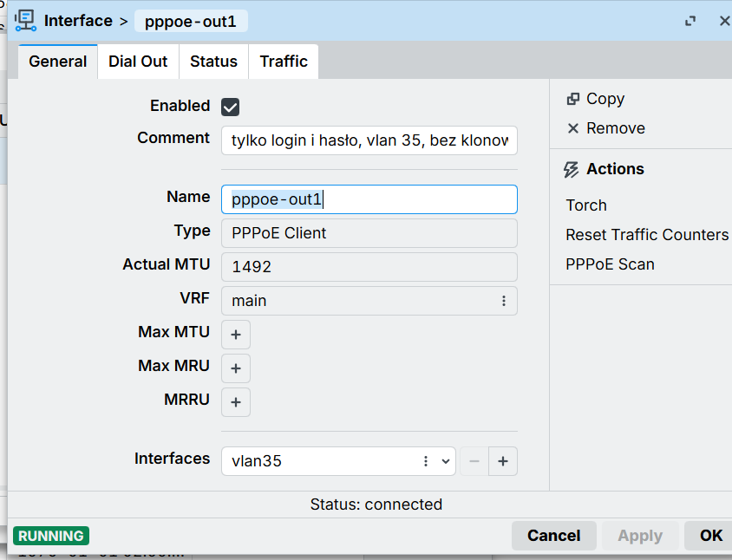732x560 pixels.
Task: Focus the Name field pppoe-out1
Action: [369, 199]
